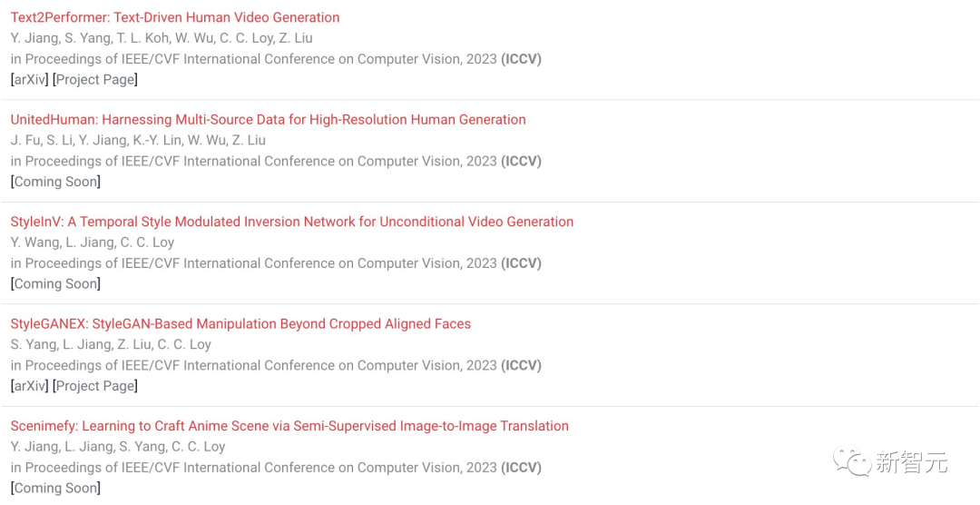This screenshot has height=505, width=980.
Task: Click the bold ICCV label in the Scenimefy entry
Action: 521,468
